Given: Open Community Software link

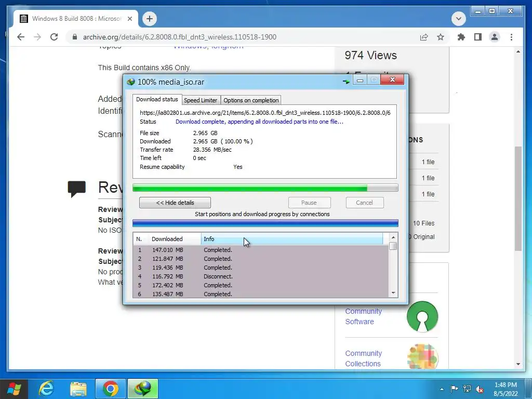Looking at the screenshot, I should [363, 316].
